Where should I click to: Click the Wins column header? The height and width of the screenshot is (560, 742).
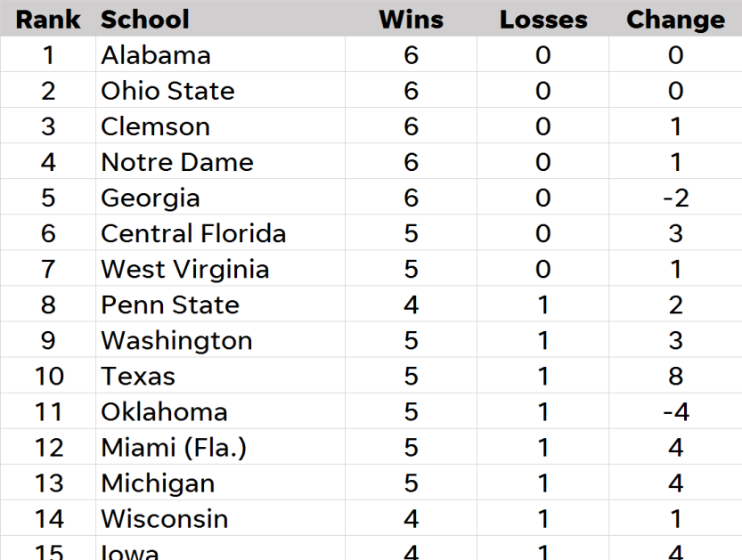(x=411, y=20)
